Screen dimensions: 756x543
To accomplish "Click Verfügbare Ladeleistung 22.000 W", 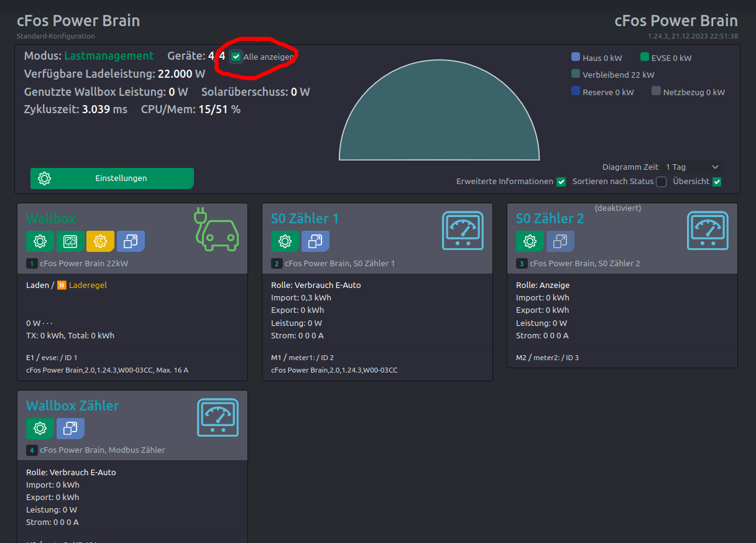I will point(114,74).
